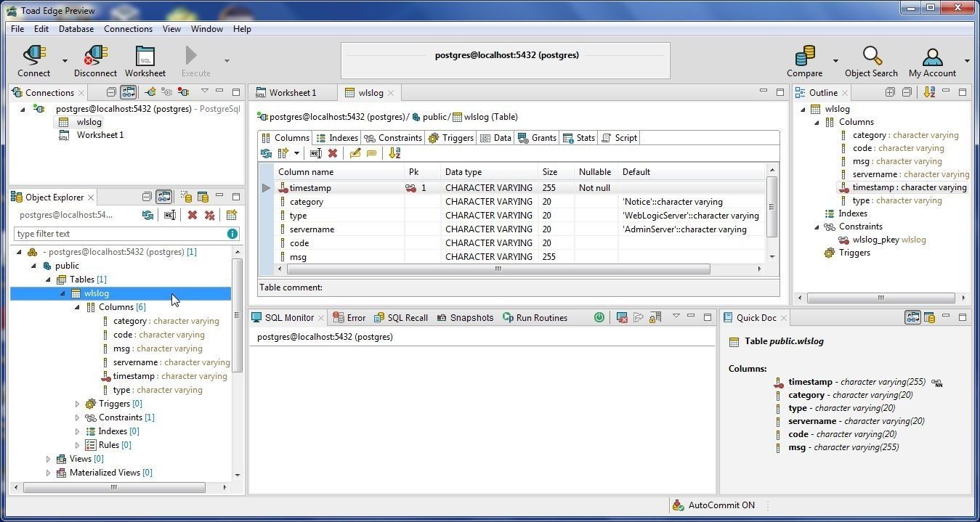Open a new Worksheet from the toolbar

click(x=145, y=61)
